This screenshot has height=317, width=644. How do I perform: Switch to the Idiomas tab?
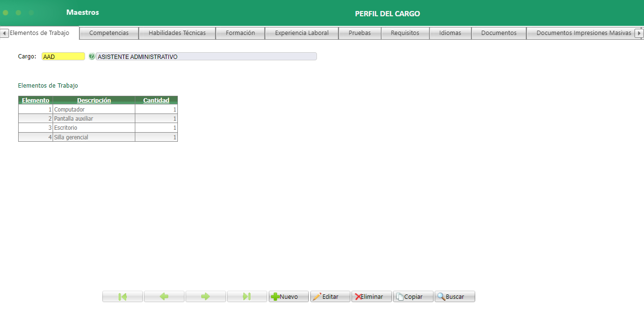point(450,33)
